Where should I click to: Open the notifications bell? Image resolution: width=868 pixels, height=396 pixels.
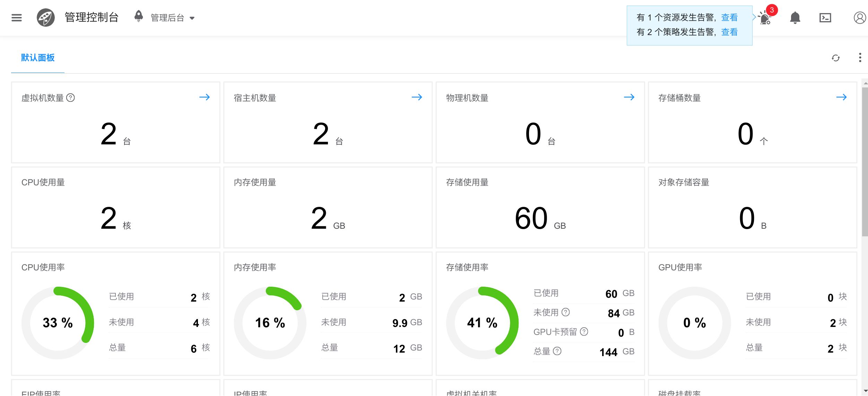click(x=795, y=18)
